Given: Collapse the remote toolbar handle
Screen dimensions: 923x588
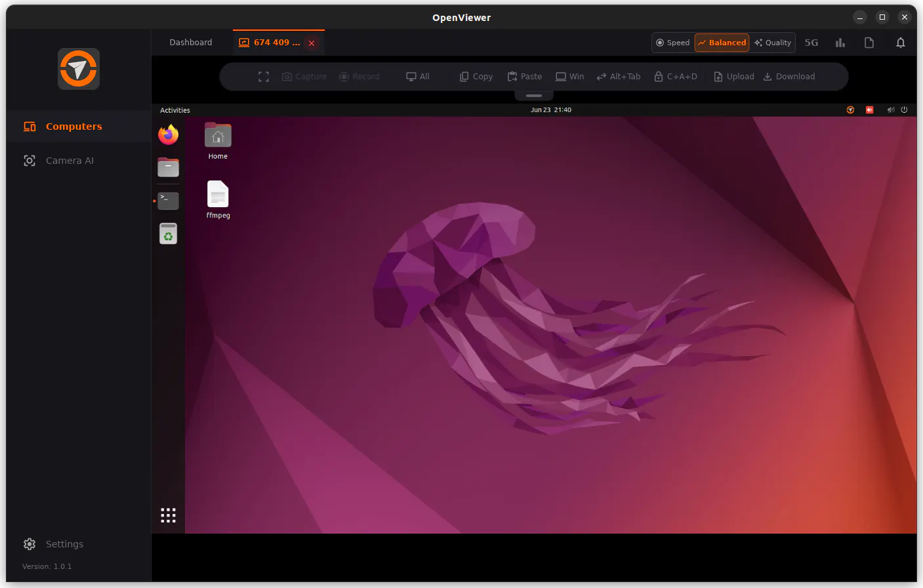Looking at the screenshot, I should pyautogui.click(x=534, y=96).
